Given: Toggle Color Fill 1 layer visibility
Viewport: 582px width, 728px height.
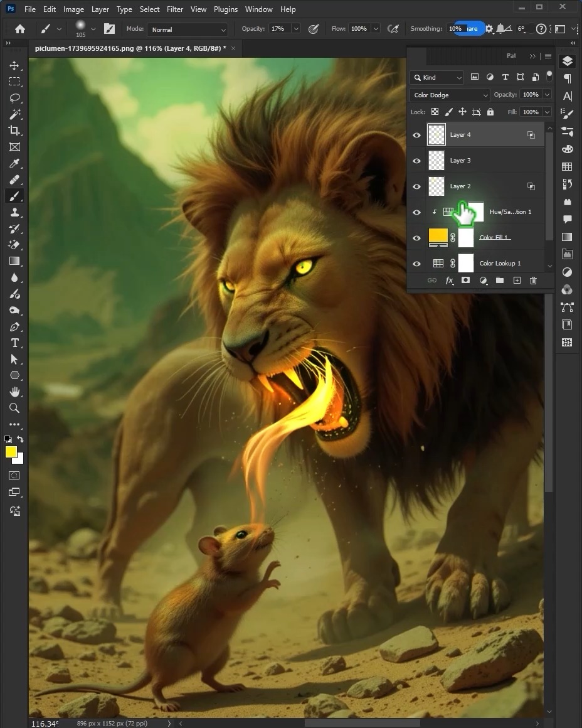Looking at the screenshot, I should [416, 238].
